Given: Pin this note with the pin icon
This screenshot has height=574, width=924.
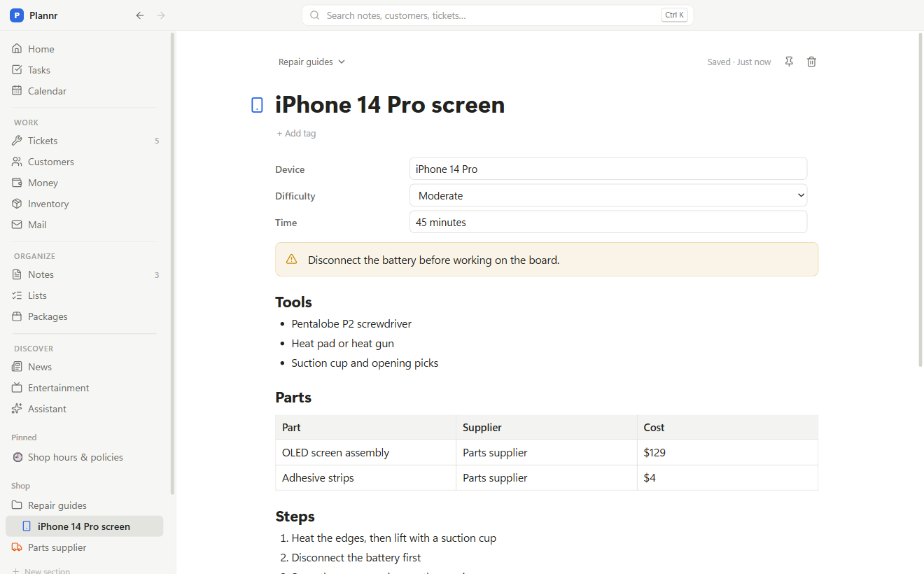Looking at the screenshot, I should pyautogui.click(x=789, y=62).
